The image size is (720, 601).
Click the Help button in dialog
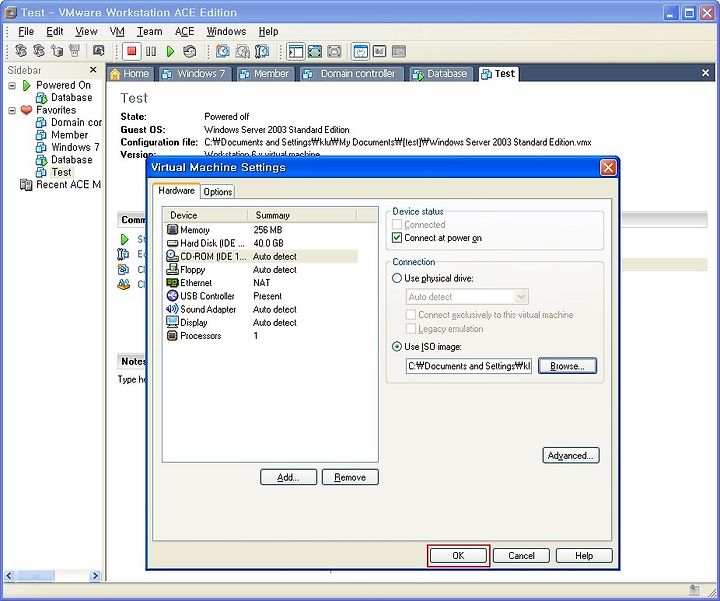click(584, 556)
